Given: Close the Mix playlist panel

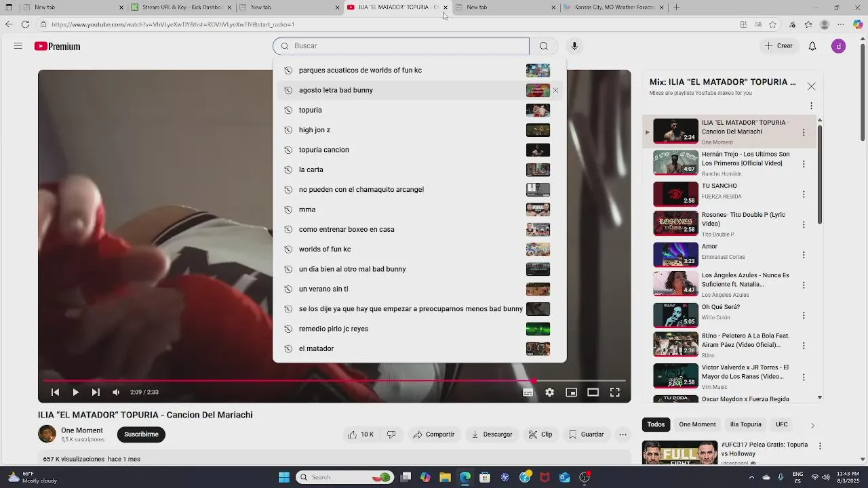Looking at the screenshot, I should [811, 86].
